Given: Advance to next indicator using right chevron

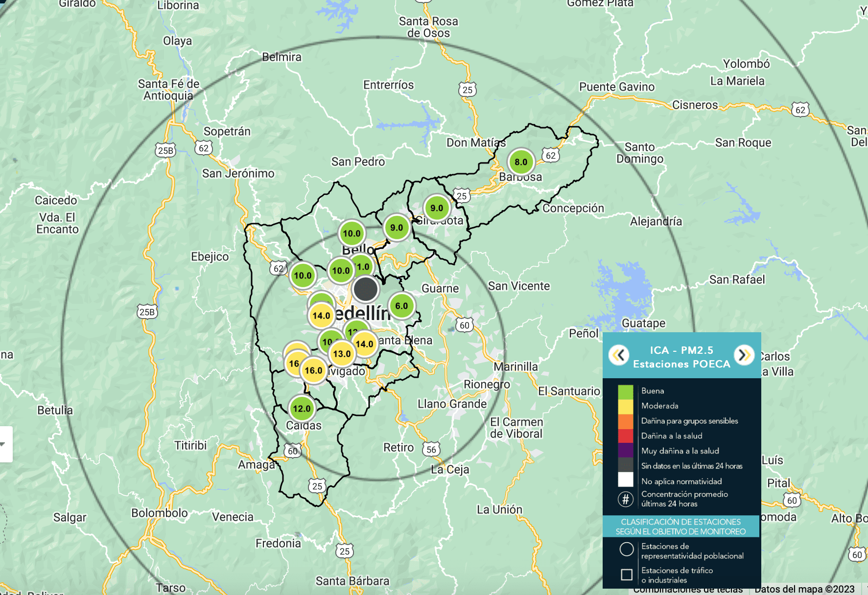Looking at the screenshot, I should 745,355.
